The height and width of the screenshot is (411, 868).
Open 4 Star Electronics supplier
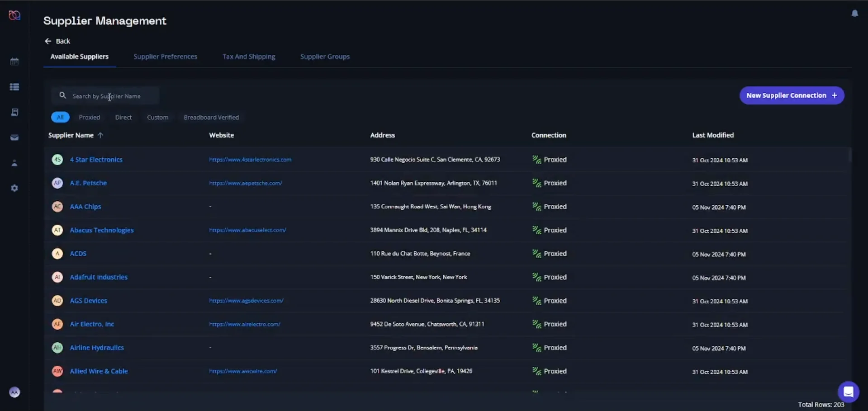tap(96, 160)
